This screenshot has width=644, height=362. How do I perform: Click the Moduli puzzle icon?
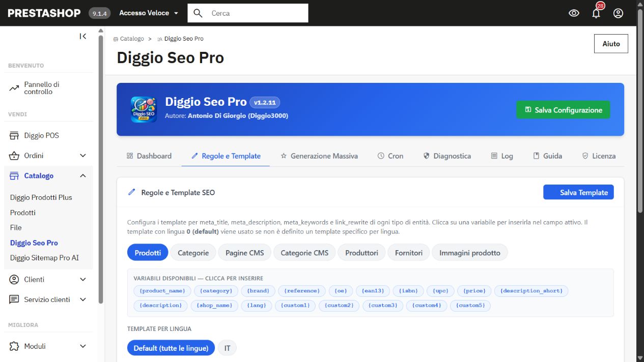pos(14,346)
